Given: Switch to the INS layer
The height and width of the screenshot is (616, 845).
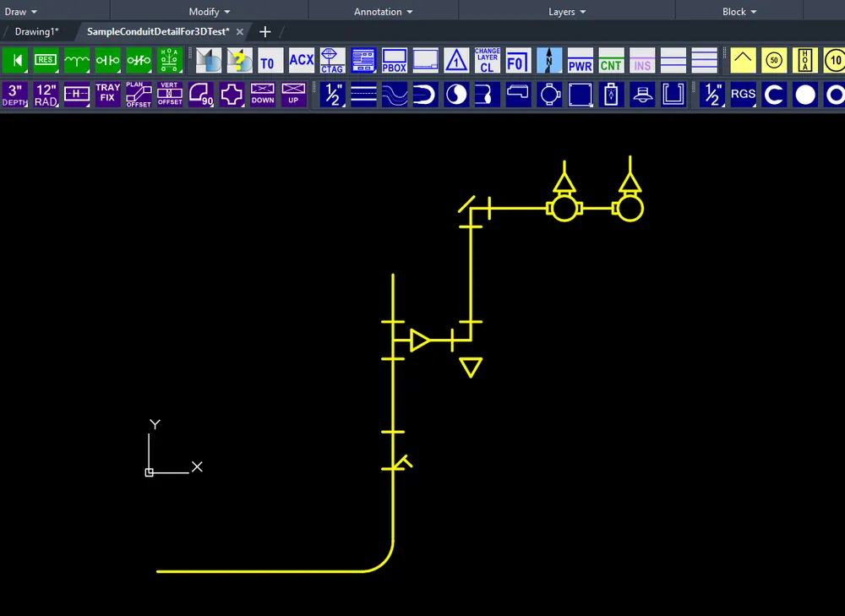Looking at the screenshot, I should 642,60.
